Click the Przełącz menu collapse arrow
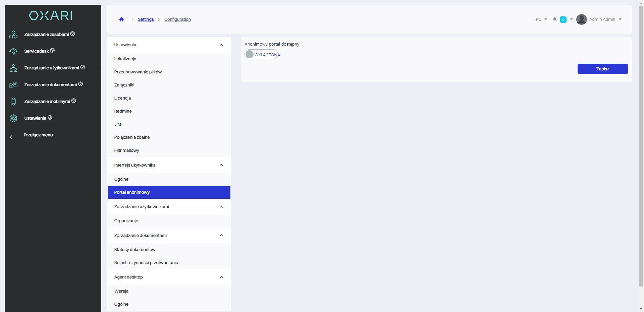Image resolution: width=644 pixels, height=312 pixels. pos(11,137)
